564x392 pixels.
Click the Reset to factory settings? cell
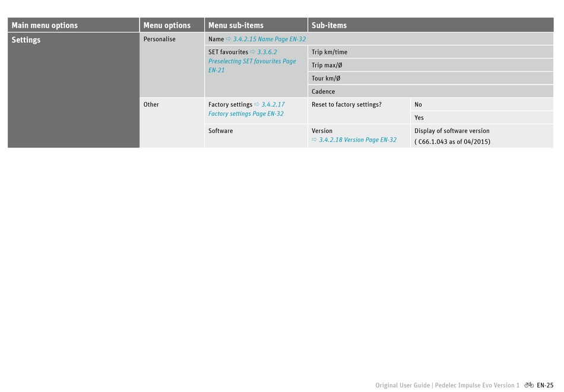pyautogui.click(x=359, y=111)
